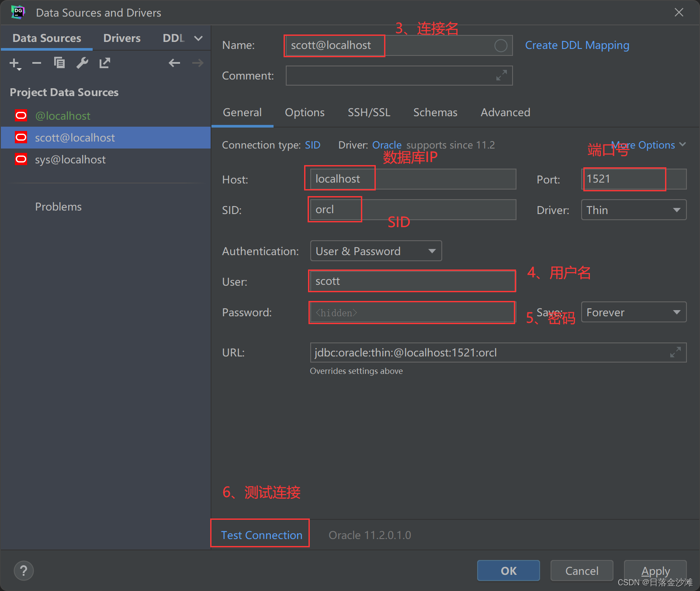Screen dimensions: 700x591
Task: Open the Options tab
Action: coord(305,113)
